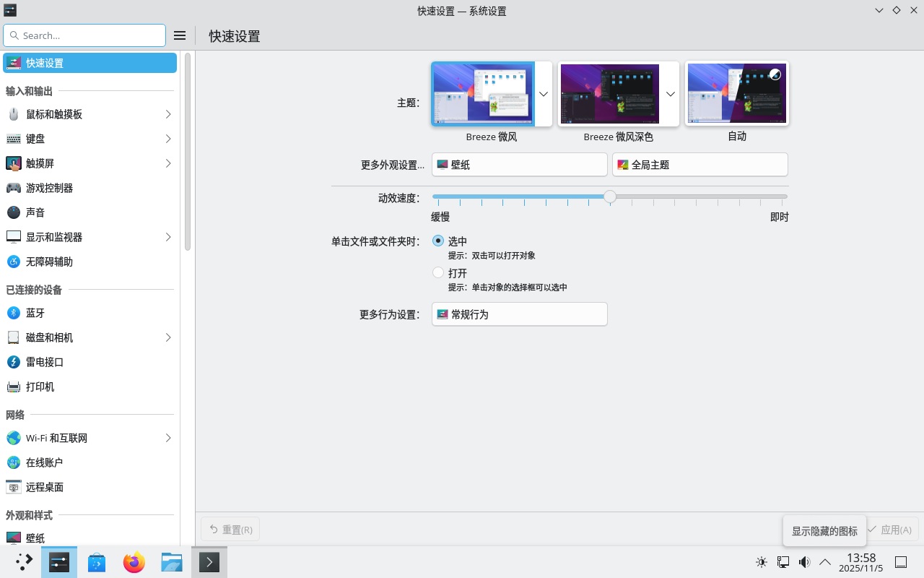This screenshot has height=578, width=924.
Task: Click the volume icon in the system tray
Action: 804,561
